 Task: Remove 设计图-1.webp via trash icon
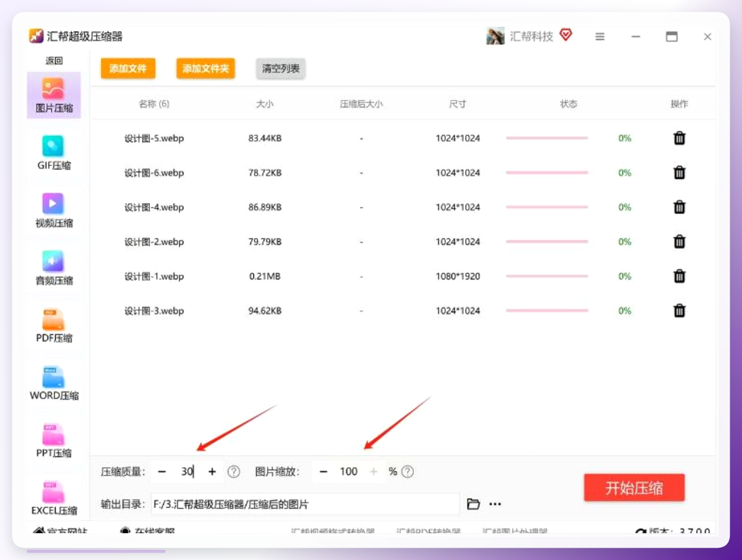click(679, 276)
